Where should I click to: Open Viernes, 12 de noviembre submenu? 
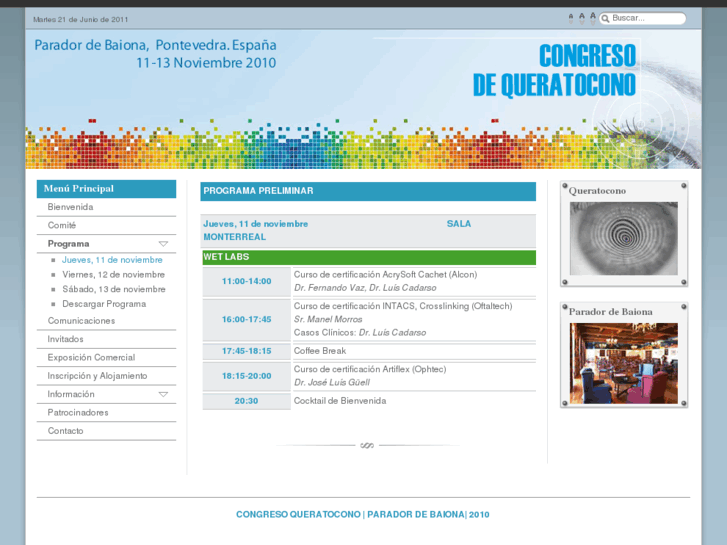click(x=114, y=275)
